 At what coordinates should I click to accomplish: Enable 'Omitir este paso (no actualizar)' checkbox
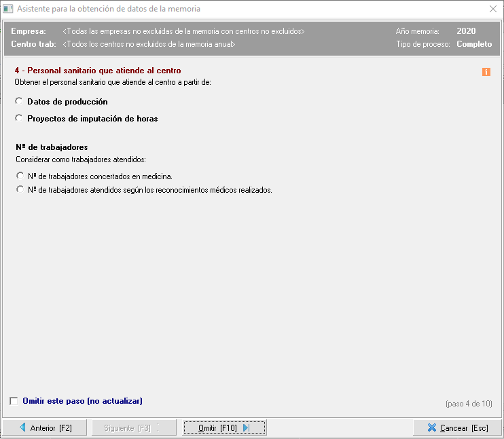pyautogui.click(x=14, y=401)
